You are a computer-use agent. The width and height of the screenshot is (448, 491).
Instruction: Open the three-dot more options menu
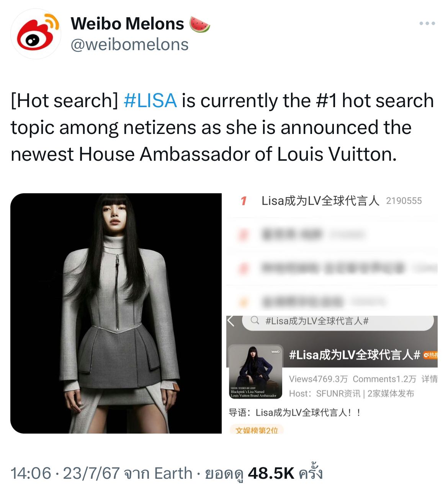pyautogui.click(x=427, y=23)
